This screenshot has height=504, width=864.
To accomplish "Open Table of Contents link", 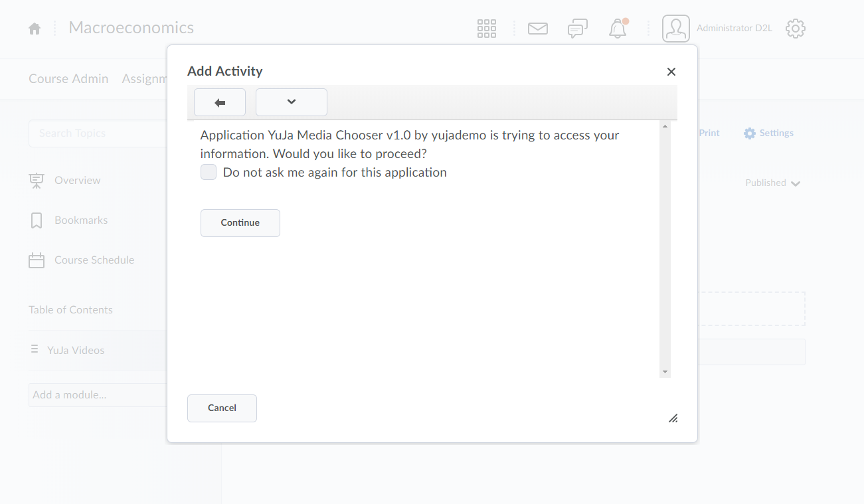I will [x=70, y=310].
